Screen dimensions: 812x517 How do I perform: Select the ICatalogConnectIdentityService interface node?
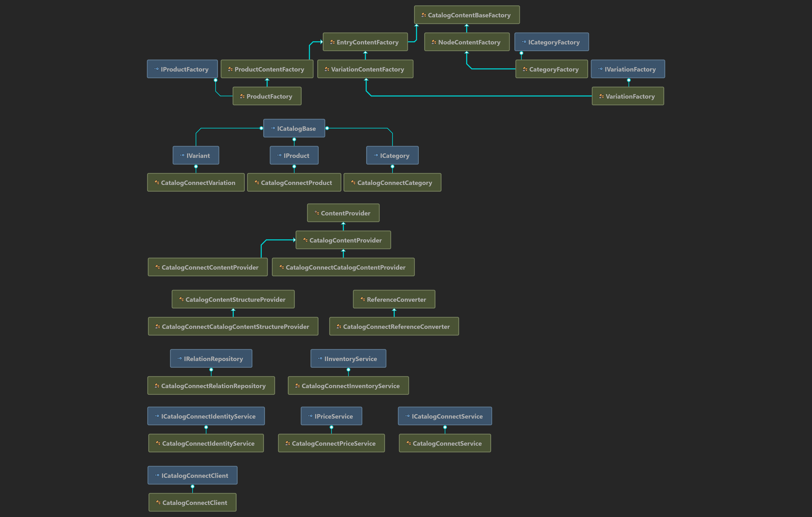click(206, 416)
